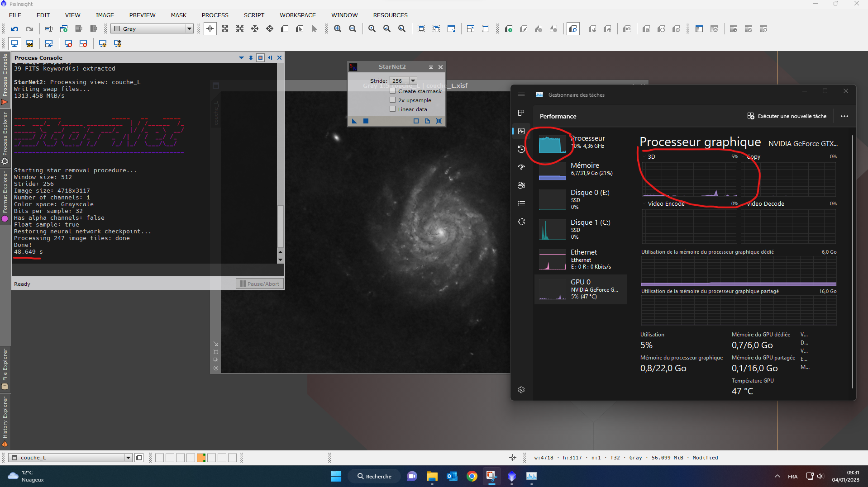Click the couche_L image view
Image resolution: width=868 pixels, height=487 pixels.
coord(365,232)
